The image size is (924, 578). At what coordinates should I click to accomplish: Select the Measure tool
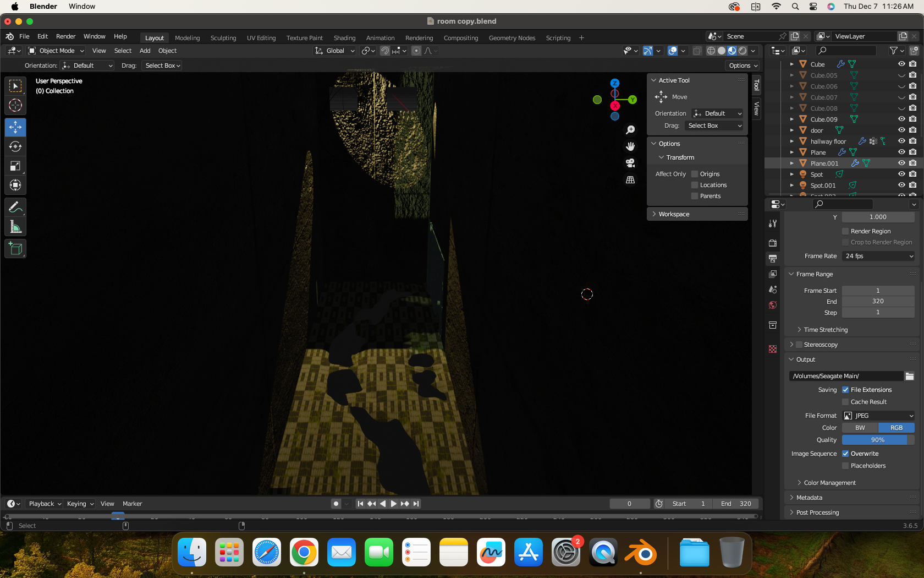[x=15, y=226]
